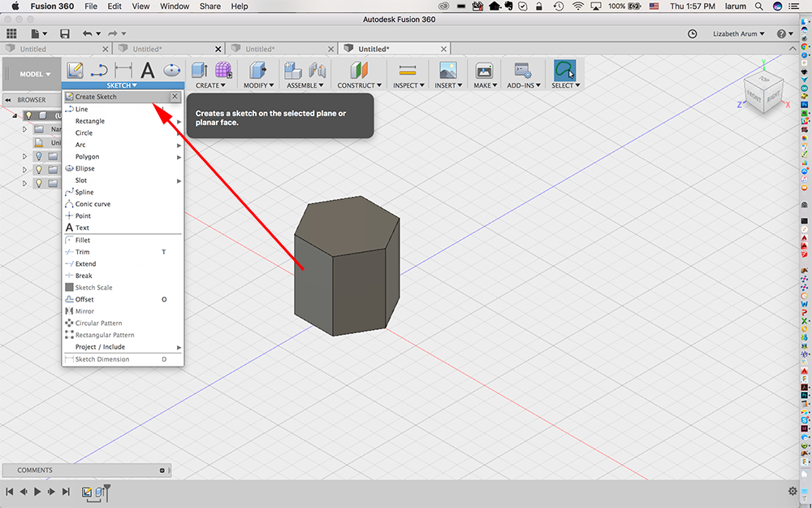This screenshot has height=508, width=812.
Task: Open the INSPECT dropdown menu
Action: (x=408, y=85)
